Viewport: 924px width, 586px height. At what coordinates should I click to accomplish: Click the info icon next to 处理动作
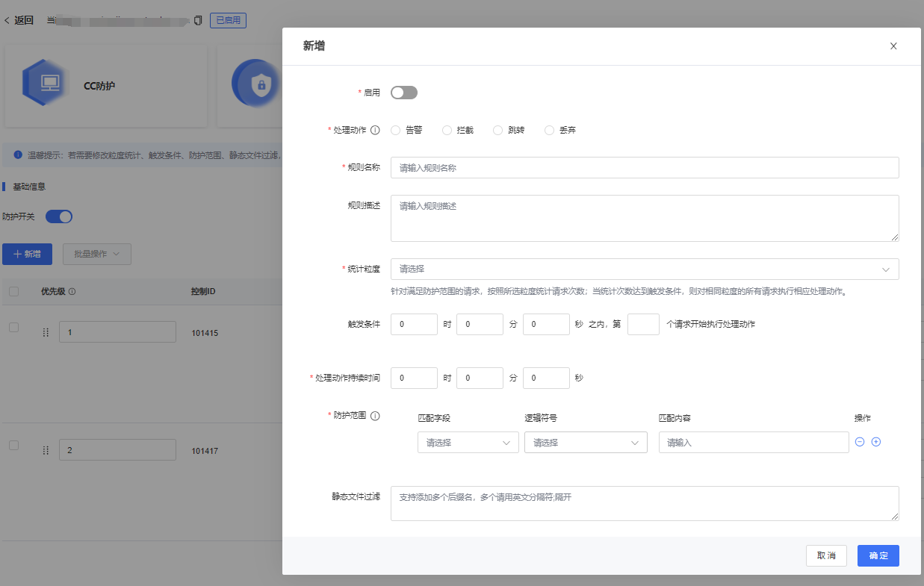(x=375, y=130)
